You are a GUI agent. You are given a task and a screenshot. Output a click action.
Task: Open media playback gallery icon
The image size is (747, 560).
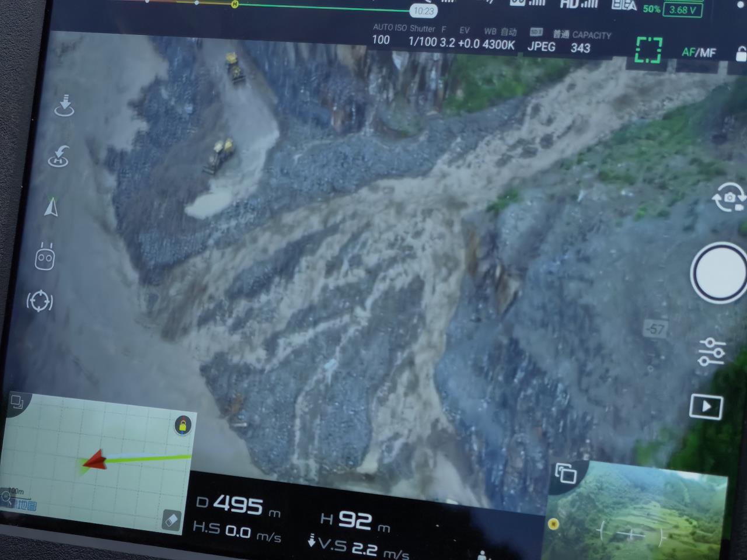706,407
